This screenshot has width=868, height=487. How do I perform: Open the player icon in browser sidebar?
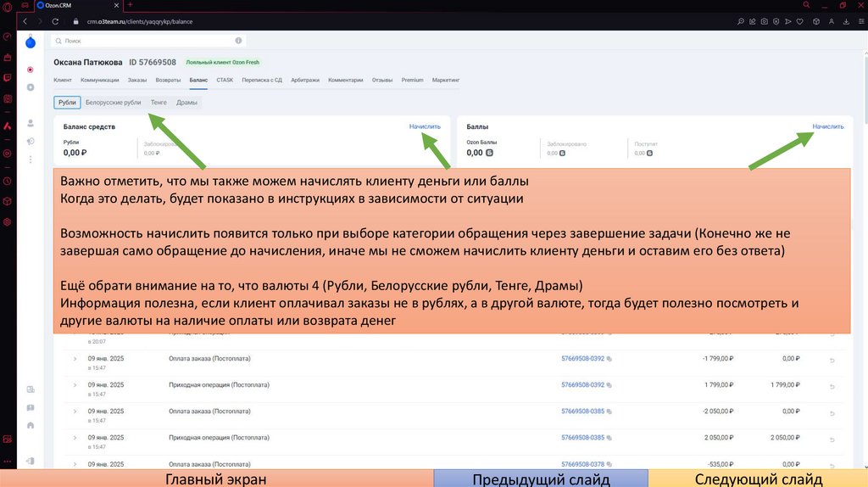tap(7, 154)
